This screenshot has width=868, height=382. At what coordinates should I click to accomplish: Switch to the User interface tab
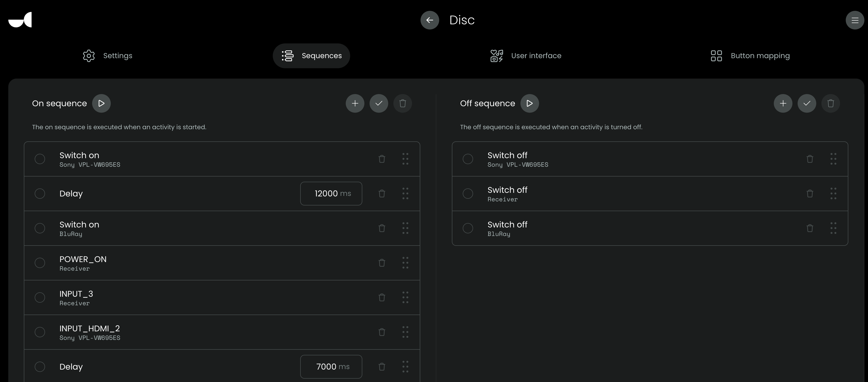coord(526,56)
